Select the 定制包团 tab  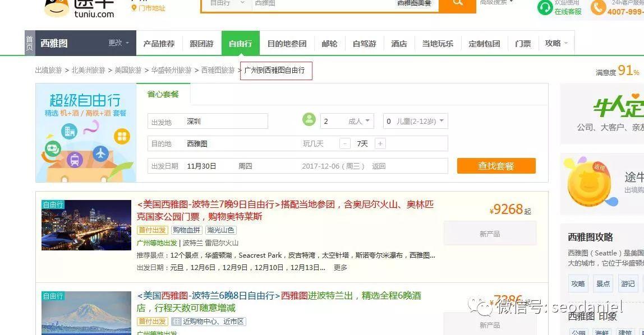[x=485, y=44]
